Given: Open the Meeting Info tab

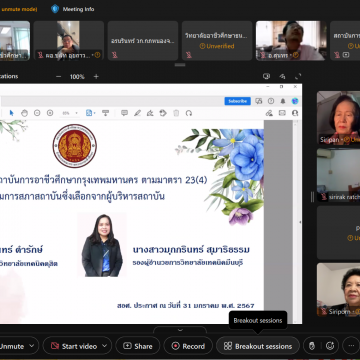Looking at the screenshot, I should (x=73, y=9).
